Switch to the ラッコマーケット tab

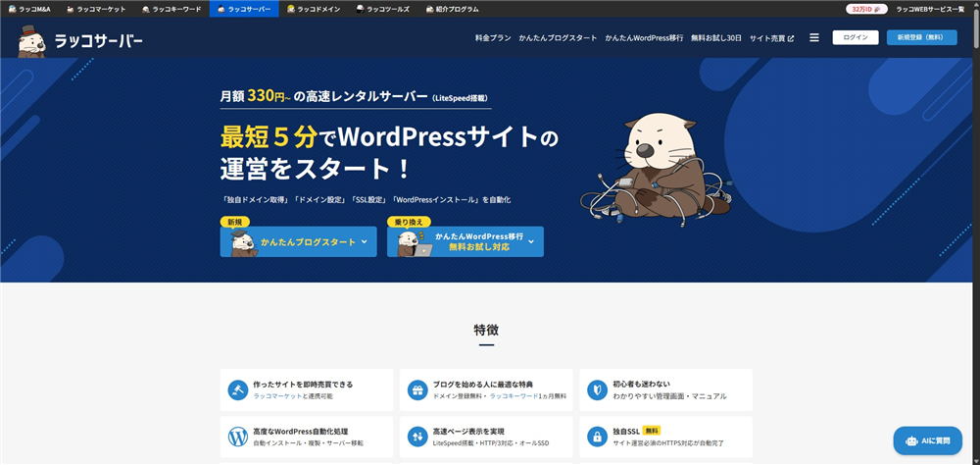pyautogui.click(x=96, y=9)
